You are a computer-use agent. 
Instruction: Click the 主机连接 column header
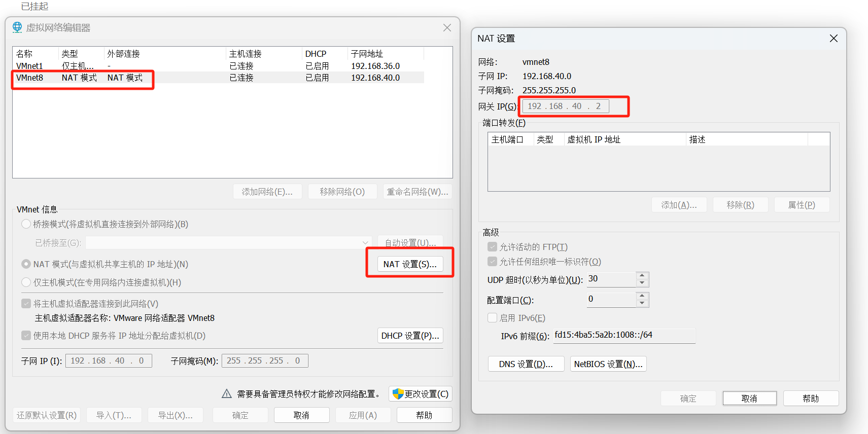pos(264,54)
